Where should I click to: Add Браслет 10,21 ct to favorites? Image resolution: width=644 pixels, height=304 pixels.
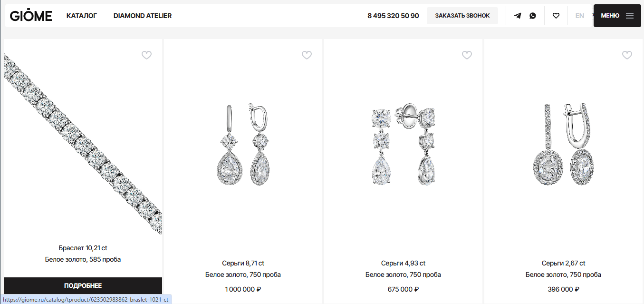(x=147, y=55)
